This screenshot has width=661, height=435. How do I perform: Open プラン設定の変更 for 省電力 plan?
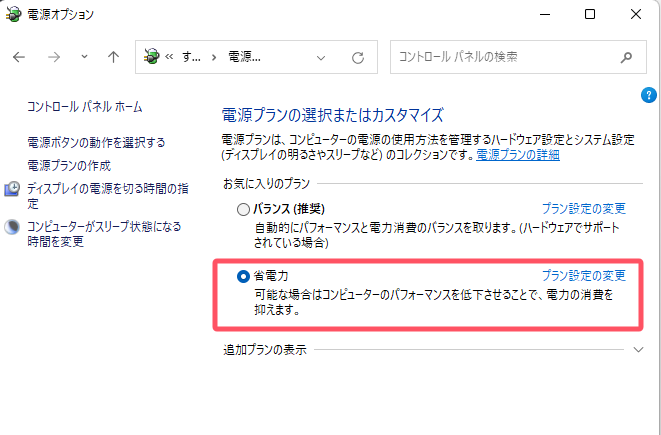click(583, 276)
